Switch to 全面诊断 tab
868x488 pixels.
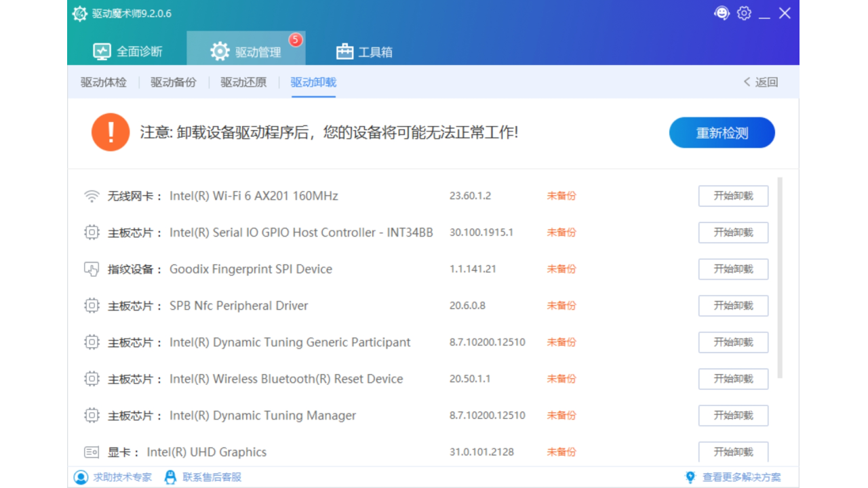[127, 52]
